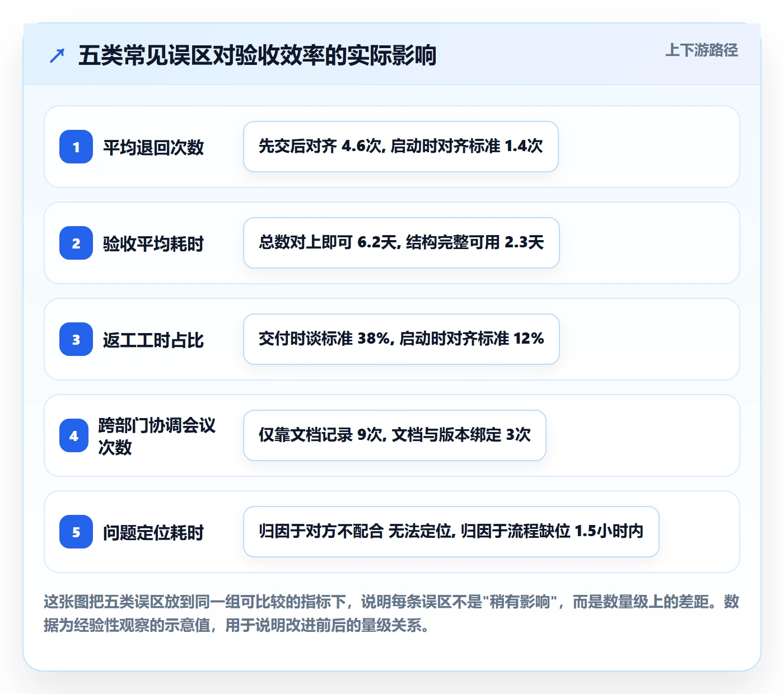This screenshot has height=694, width=784.
Task: Click the 上下游路径 label in header
Action: coord(702,50)
